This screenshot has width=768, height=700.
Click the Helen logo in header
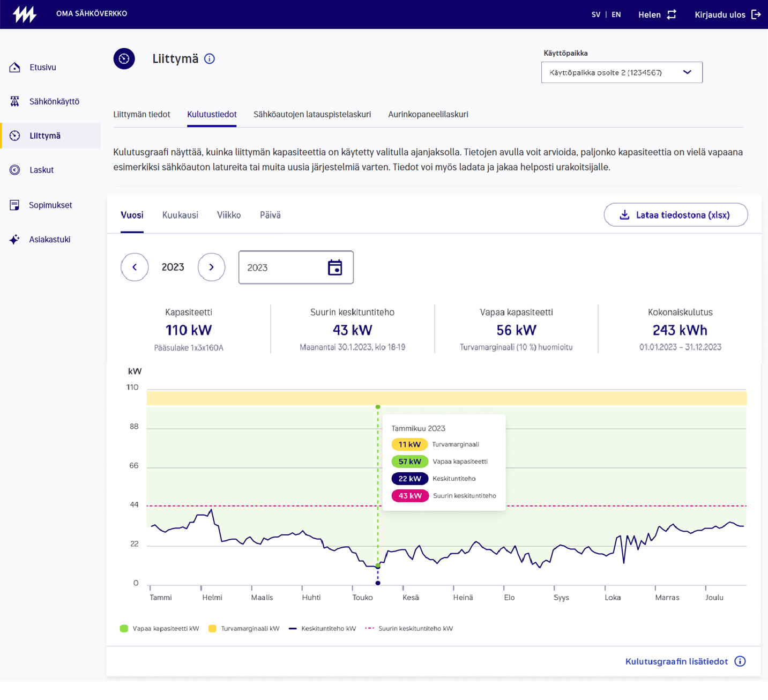tap(25, 14)
